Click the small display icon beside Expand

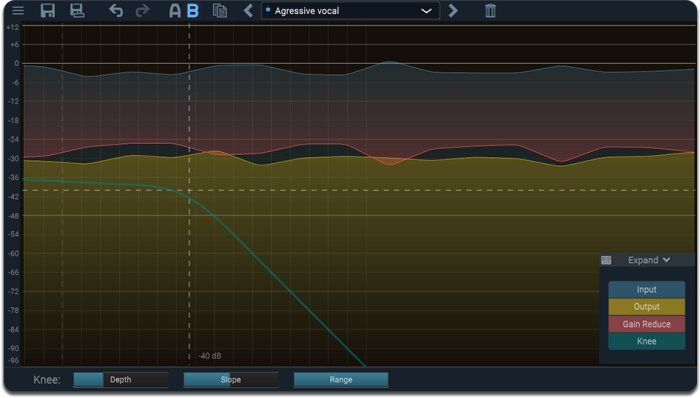pos(606,260)
